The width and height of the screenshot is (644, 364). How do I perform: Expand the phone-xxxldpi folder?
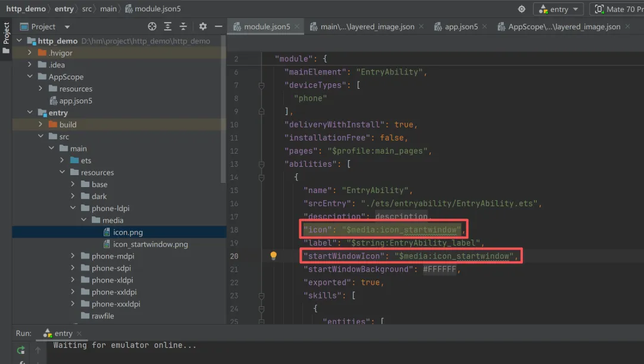pyautogui.click(x=73, y=304)
